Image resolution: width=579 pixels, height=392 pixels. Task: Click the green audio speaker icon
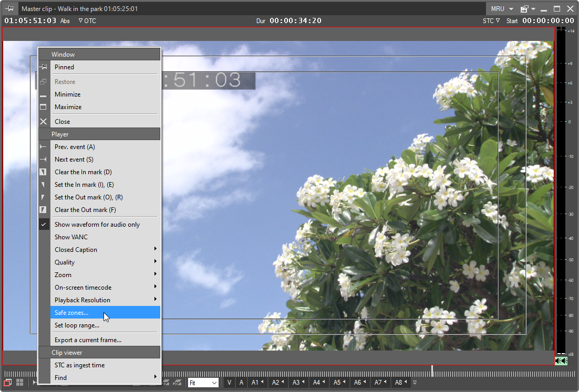[561, 361]
